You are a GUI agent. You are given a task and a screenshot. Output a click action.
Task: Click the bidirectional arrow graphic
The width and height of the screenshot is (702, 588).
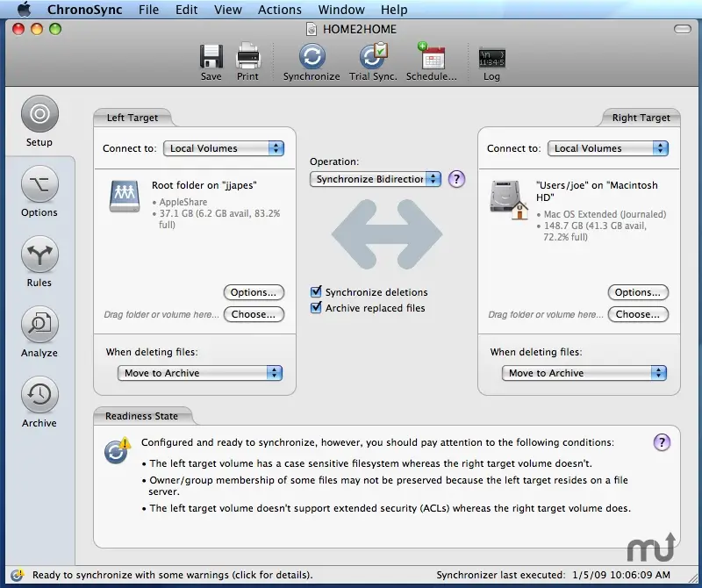point(387,234)
